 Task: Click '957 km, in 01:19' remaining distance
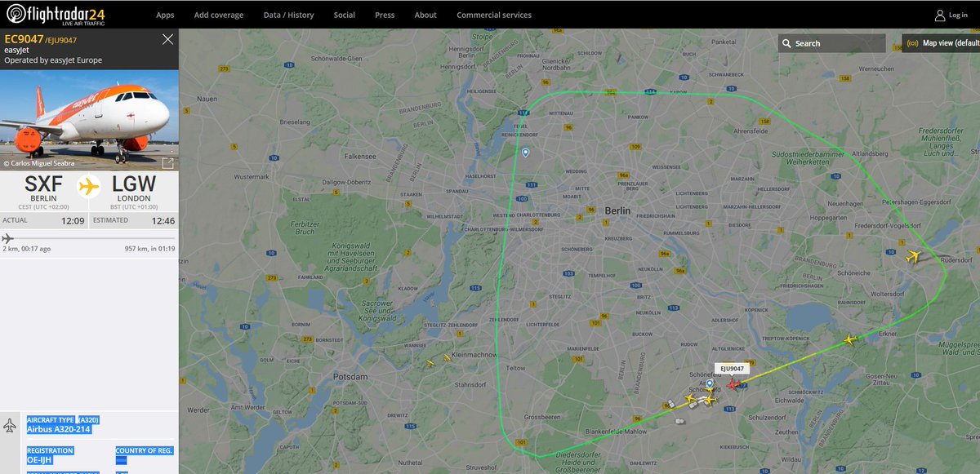[149, 249]
